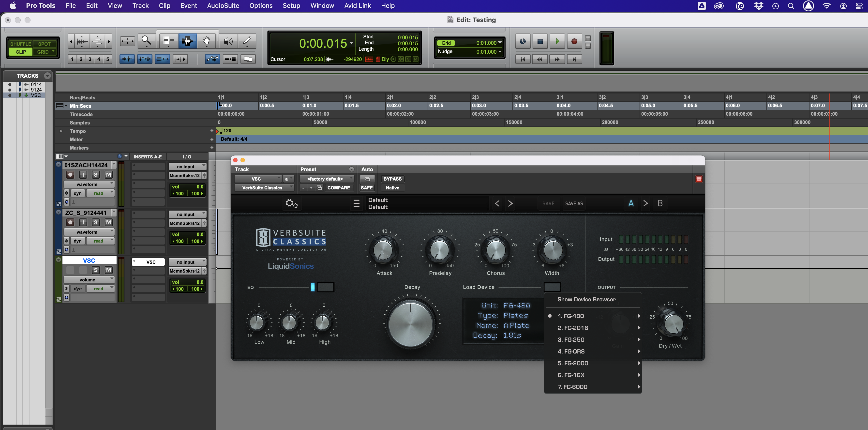Expand the Tempo ruler

(x=61, y=131)
